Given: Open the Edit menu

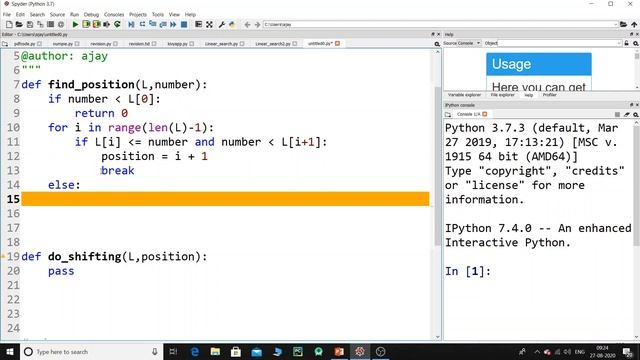Looking at the screenshot, I should tap(20, 14).
